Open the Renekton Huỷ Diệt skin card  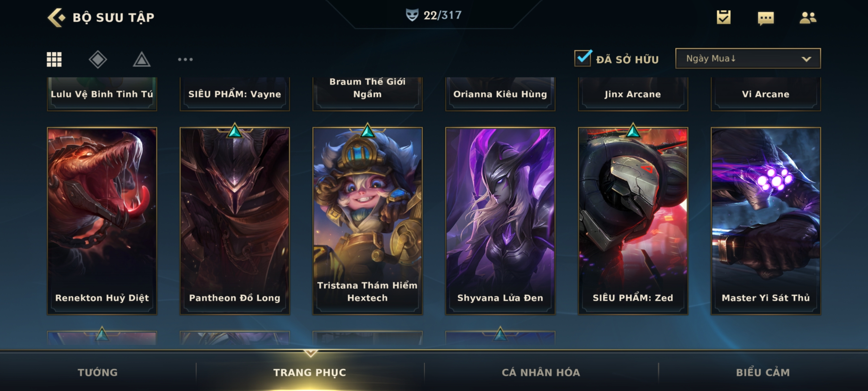[x=102, y=221]
